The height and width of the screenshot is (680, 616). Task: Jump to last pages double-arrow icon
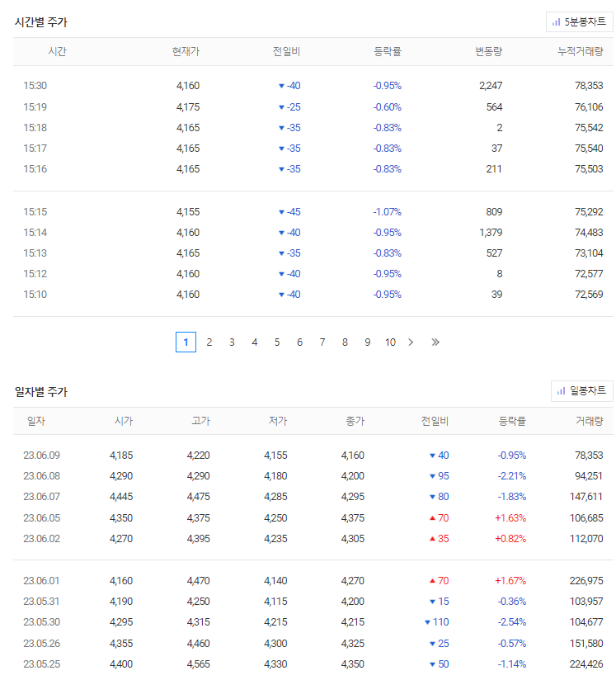click(435, 342)
